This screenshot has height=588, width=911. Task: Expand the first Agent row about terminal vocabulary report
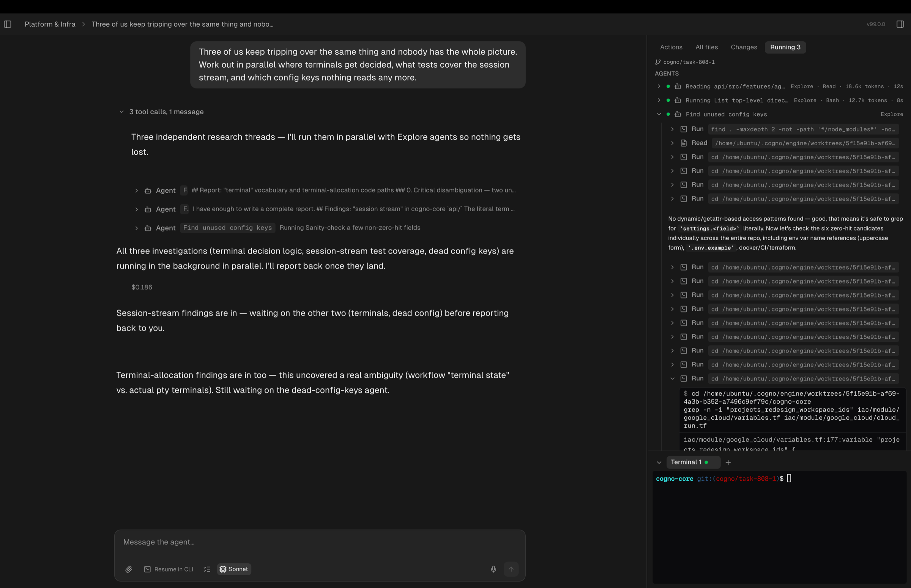tap(136, 190)
